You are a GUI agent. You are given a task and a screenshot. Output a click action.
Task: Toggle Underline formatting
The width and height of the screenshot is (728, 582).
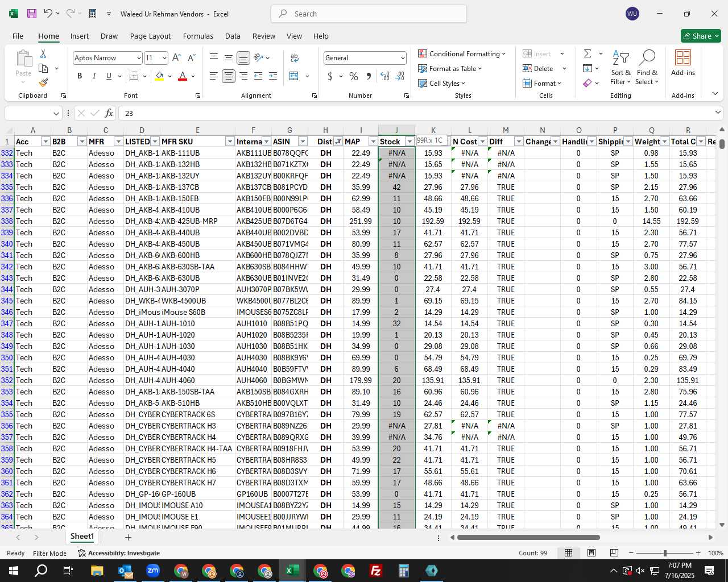tap(109, 76)
